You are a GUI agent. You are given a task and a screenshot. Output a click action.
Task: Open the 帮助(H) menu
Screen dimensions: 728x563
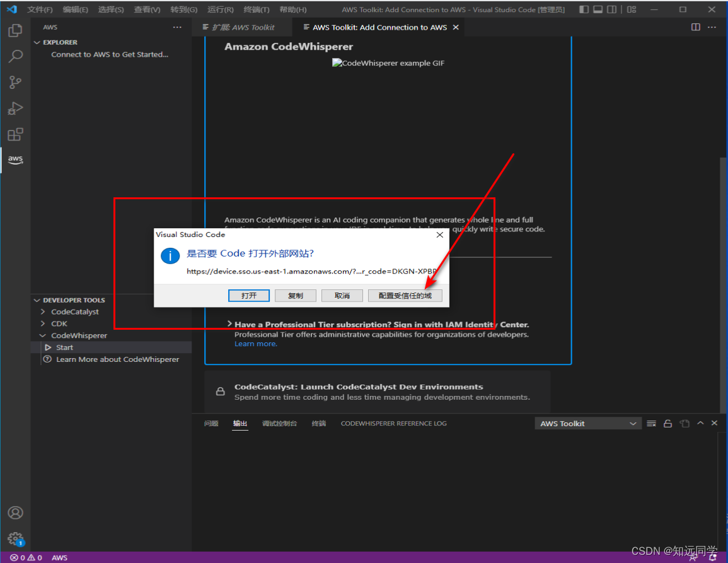[x=293, y=9]
